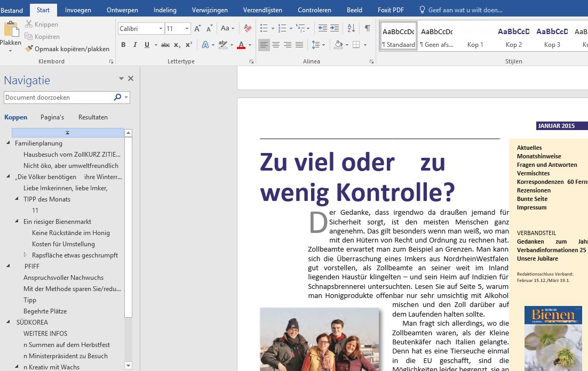Viewport: 588px width, 371px height.
Task: Open the Aa change case dropdown
Action: tap(227, 28)
